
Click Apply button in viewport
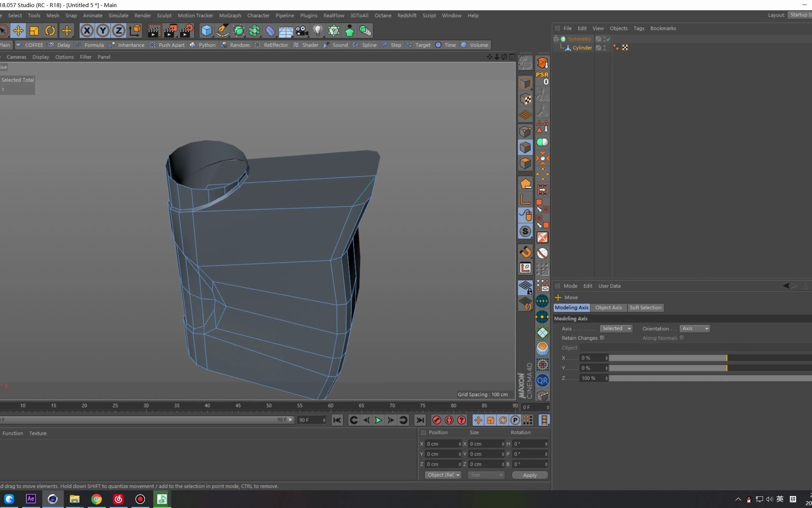(x=529, y=474)
